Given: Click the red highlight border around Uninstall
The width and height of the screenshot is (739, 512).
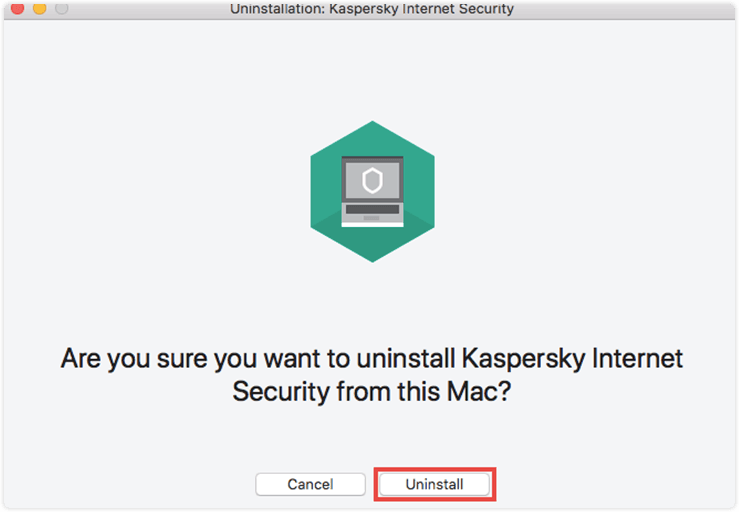Looking at the screenshot, I should tap(435, 470).
